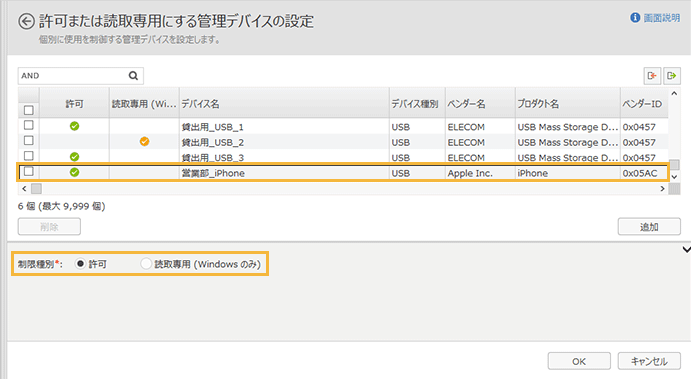The image size is (691, 379).
Task: Click table scrollbar down arrow
Action: [x=674, y=177]
